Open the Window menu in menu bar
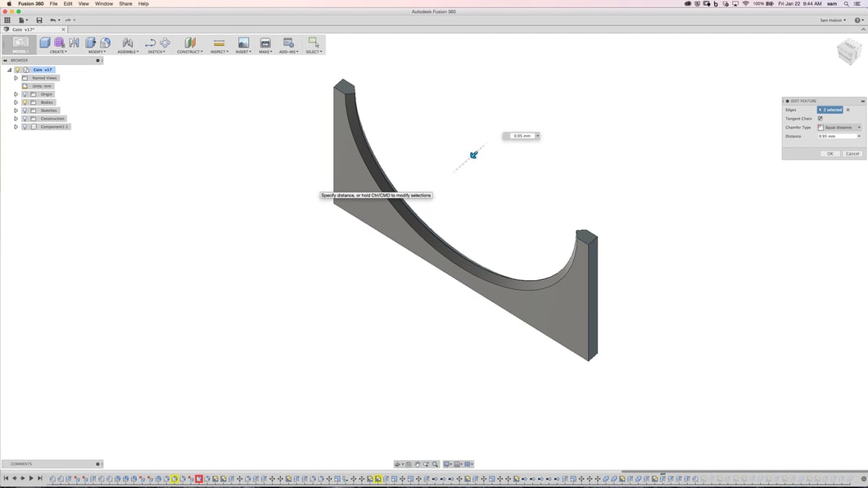 (x=104, y=3)
